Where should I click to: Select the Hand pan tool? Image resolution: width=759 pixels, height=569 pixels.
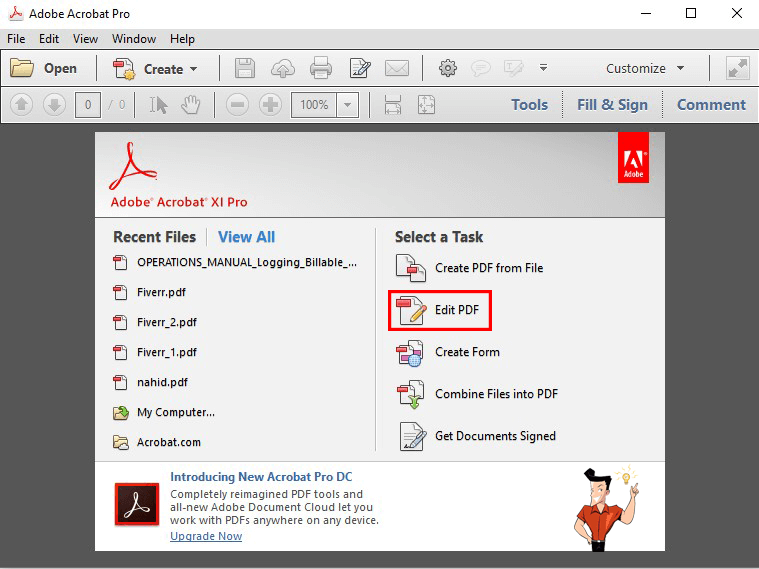click(189, 105)
